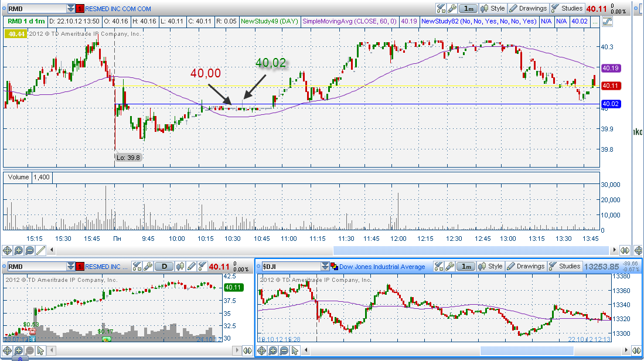
Task: Click the candlestick style icon in the small RMD chart
Action: pyautogui.click(x=180, y=267)
